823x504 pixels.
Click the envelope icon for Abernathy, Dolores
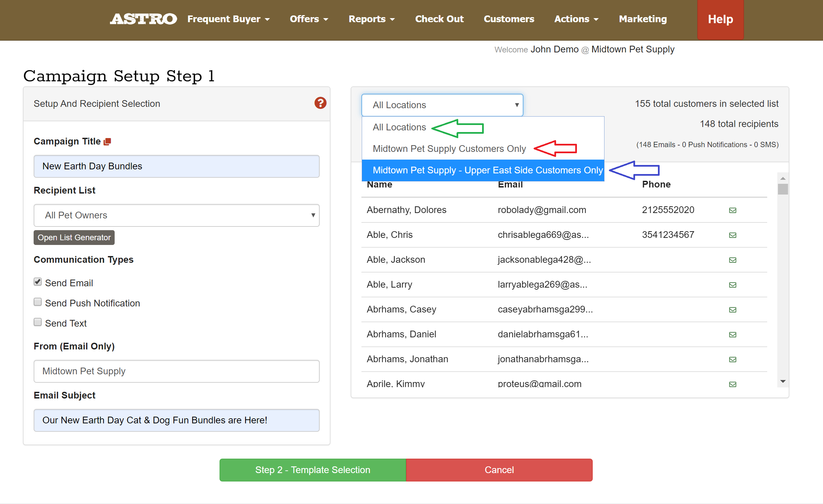pyautogui.click(x=733, y=210)
